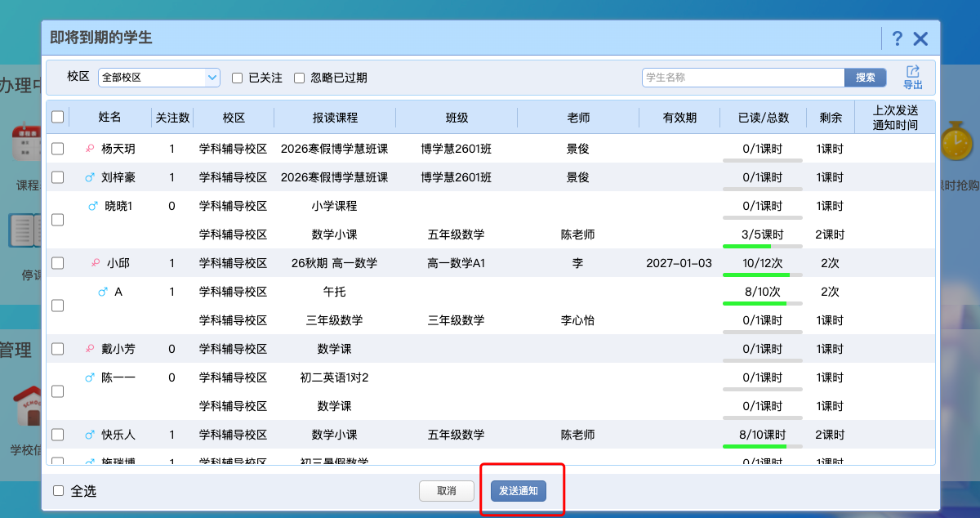This screenshot has height=518, width=980.
Task: Click the female icon beside 戴小芳
Action: coord(90,349)
